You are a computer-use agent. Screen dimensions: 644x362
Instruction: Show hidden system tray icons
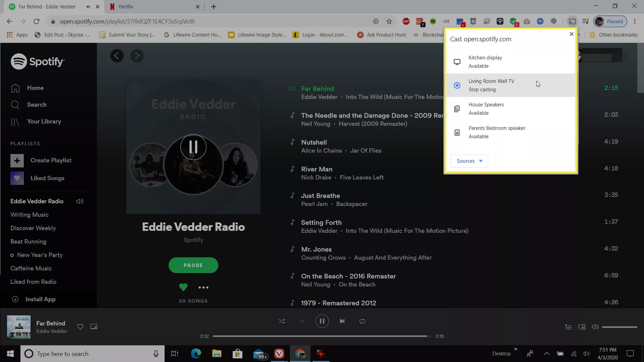546,354
